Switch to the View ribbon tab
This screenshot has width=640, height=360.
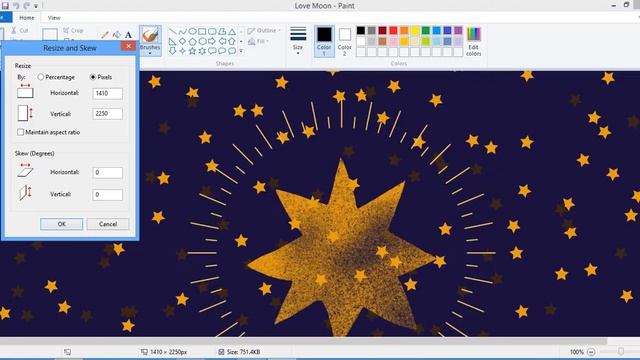[54, 18]
